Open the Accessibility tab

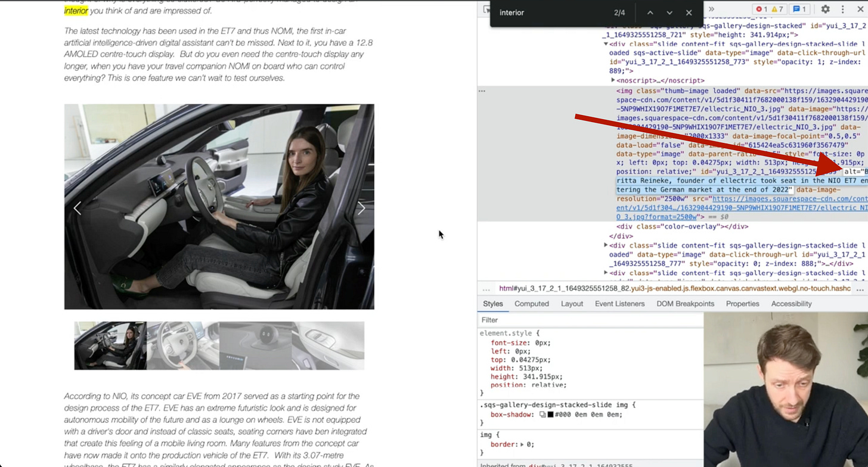click(x=792, y=304)
